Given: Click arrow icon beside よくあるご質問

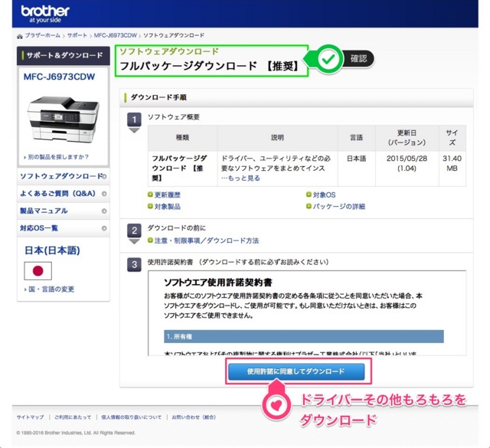Looking at the screenshot, I should 104,194.
